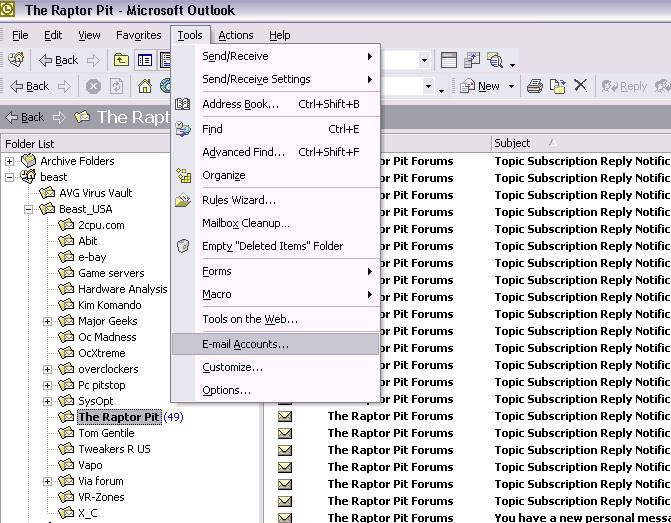Viewport: 671px width, 523px height.
Task: Open the Macro submenu
Action: [217, 294]
